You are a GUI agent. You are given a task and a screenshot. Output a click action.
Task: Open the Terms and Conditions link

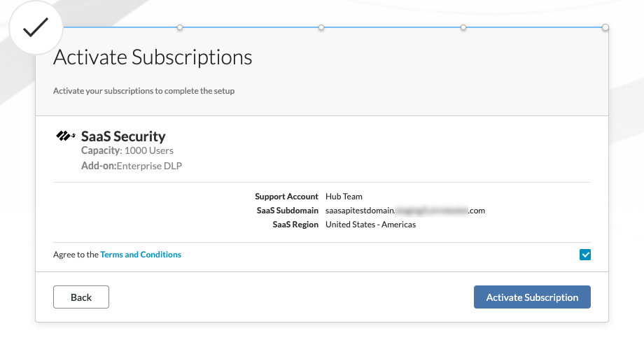coord(141,255)
